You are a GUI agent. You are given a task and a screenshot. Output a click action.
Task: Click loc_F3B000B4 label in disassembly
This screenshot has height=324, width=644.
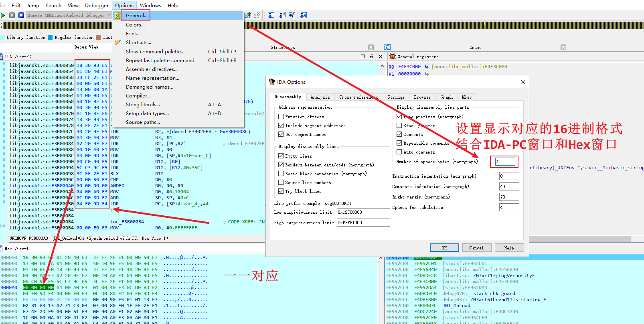point(127,222)
